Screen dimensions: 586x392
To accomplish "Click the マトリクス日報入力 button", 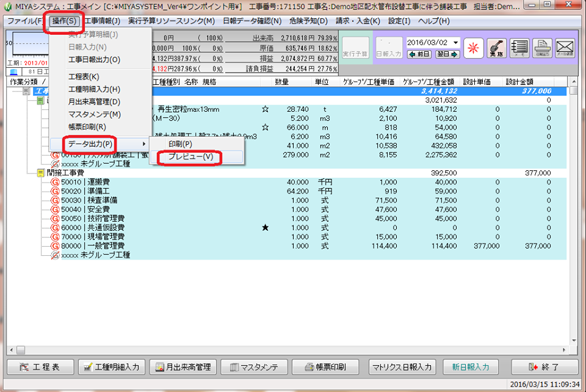I will (x=402, y=367).
